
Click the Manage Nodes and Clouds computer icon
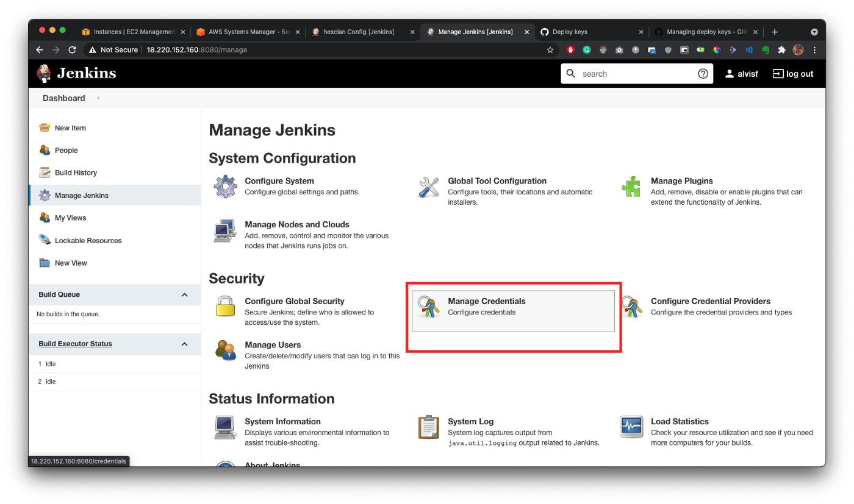click(226, 230)
